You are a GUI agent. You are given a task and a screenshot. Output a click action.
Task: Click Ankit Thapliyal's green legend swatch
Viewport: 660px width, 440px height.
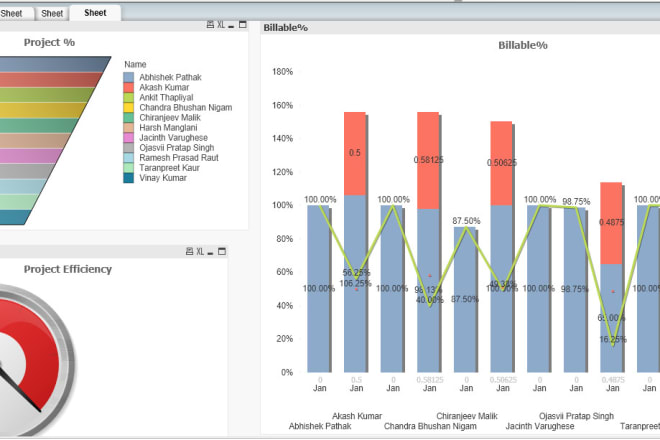[x=128, y=98]
